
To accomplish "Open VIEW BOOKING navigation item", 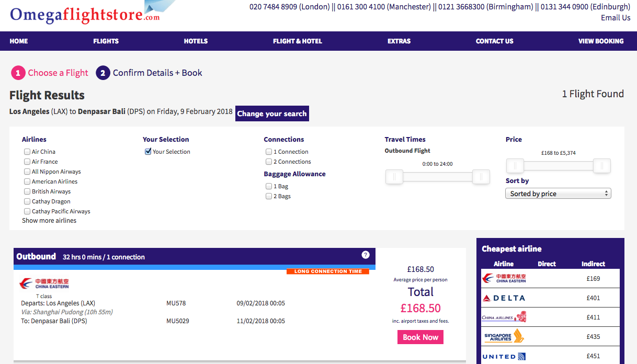I will pos(601,41).
